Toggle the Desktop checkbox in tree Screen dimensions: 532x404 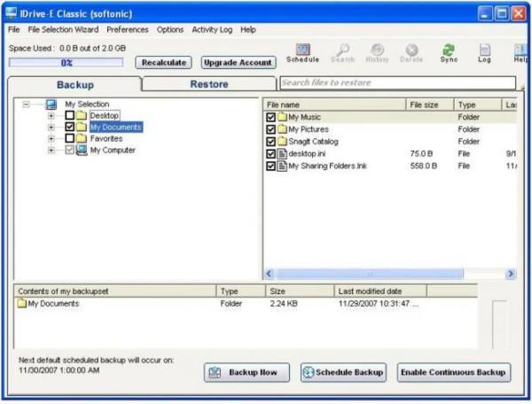pyautogui.click(x=69, y=115)
